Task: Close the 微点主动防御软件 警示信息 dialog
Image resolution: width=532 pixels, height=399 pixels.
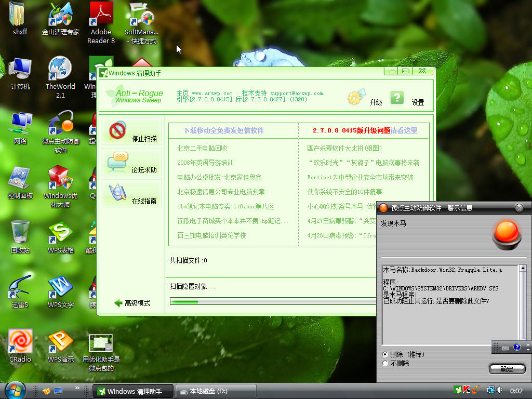Action: pos(519,208)
